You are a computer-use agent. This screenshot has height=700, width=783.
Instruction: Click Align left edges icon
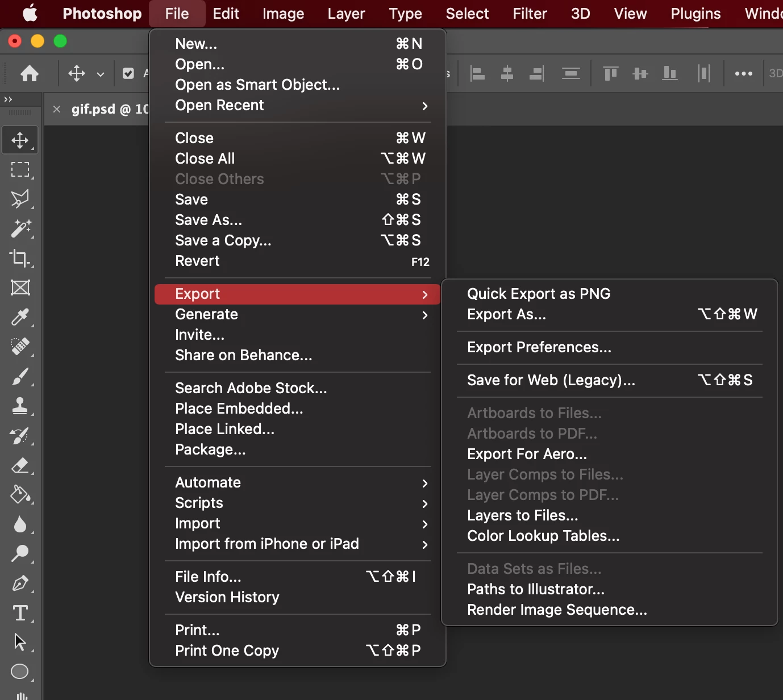click(x=478, y=73)
